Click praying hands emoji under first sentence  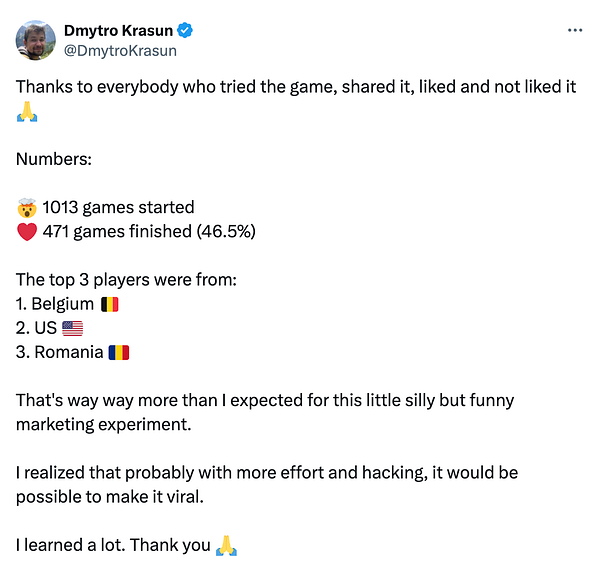click(x=27, y=112)
